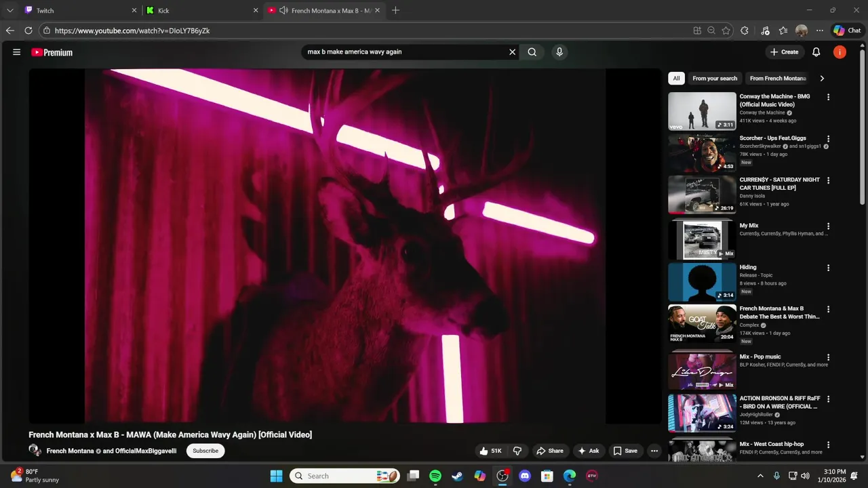The height and width of the screenshot is (488, 868).
Task: Open YouTube notifications bell
Action: click(816, 52)
